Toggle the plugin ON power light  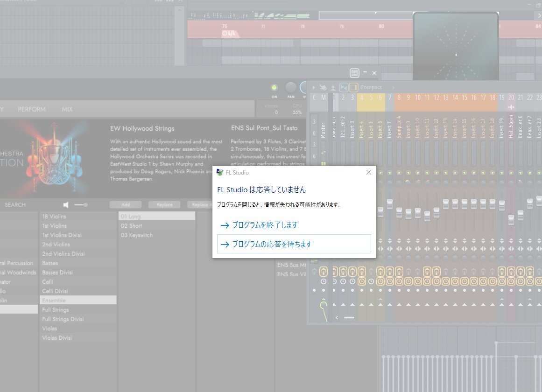(274, 87)
